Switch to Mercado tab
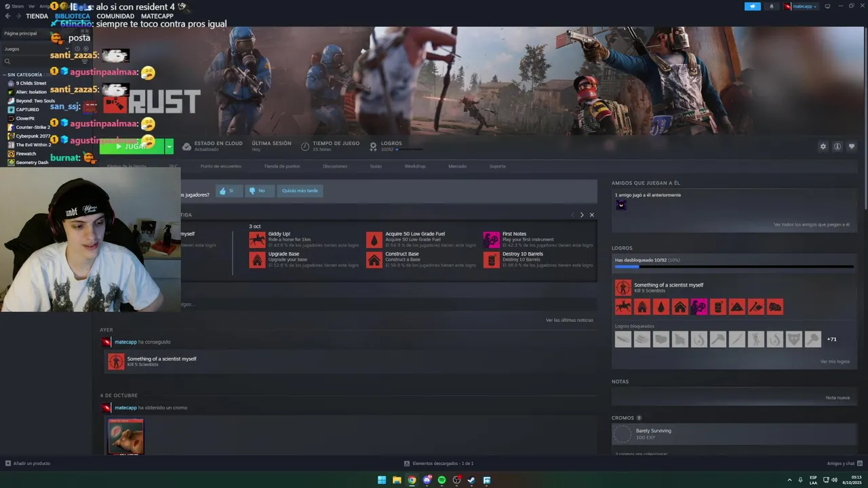 [457, 166]
